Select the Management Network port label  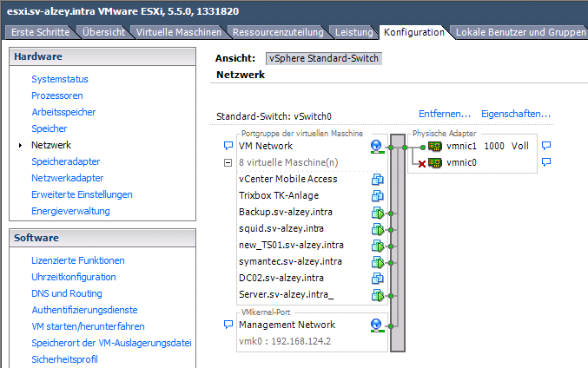point(287,325)
